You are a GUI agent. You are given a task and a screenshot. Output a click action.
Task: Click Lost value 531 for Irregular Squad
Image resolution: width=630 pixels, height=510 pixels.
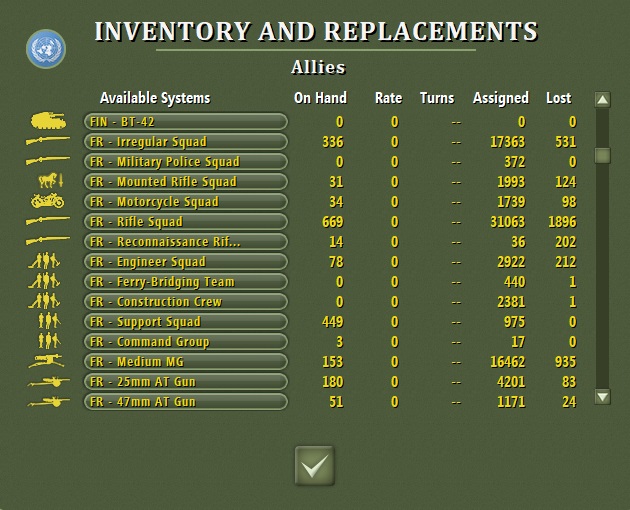[x=566, y=142]
